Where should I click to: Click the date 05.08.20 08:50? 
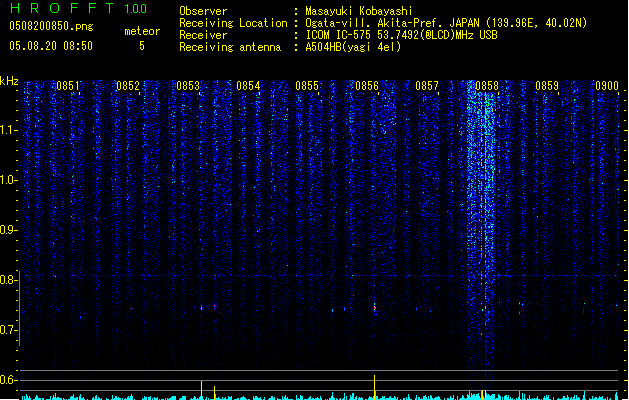point(51,46)
